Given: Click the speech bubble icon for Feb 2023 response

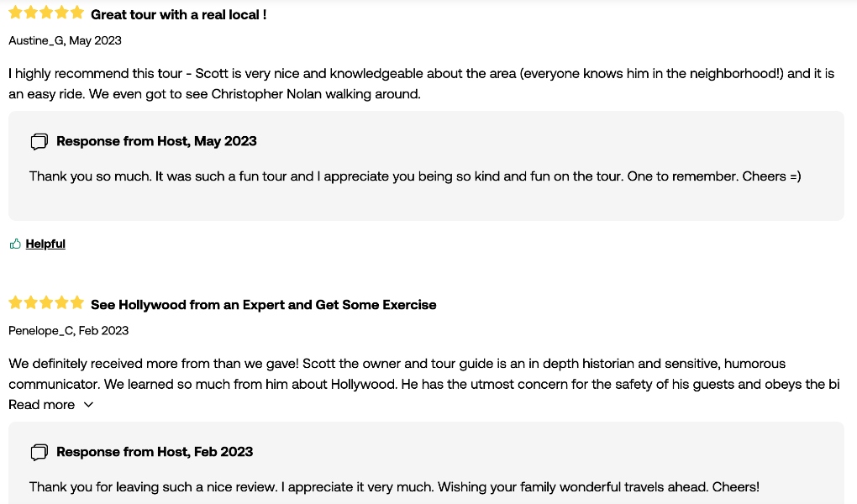Looking at the screenshot, I should pyautogui.click(x=39, y=452).
